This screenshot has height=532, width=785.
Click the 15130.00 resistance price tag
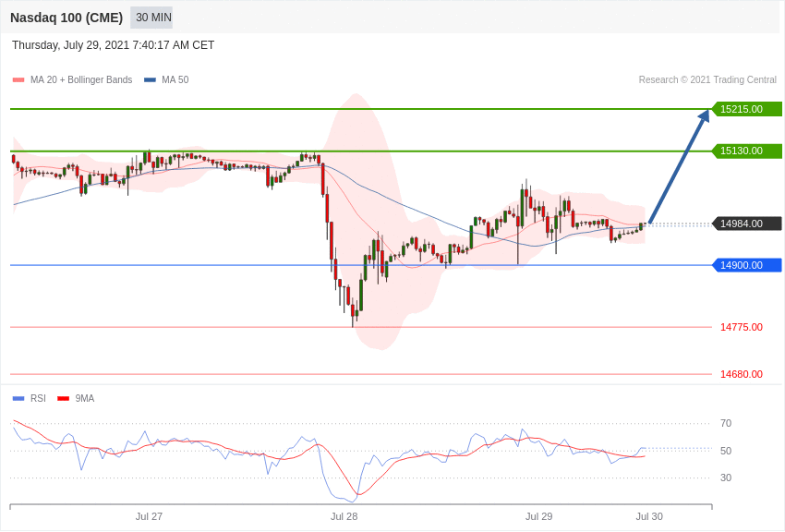[746, 151]
